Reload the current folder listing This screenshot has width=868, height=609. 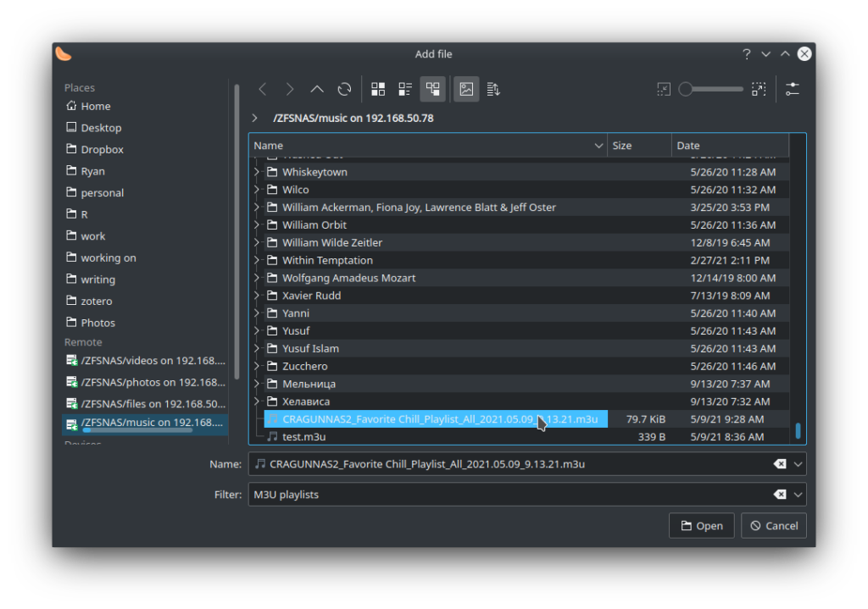point(344,89)
